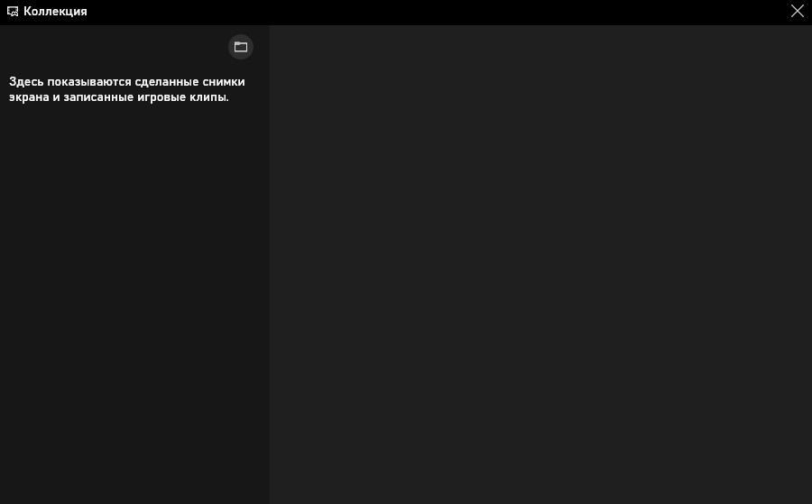Click the Коллекция title text
The width and height of the screenshot is (812, 504).
[55, 12]
